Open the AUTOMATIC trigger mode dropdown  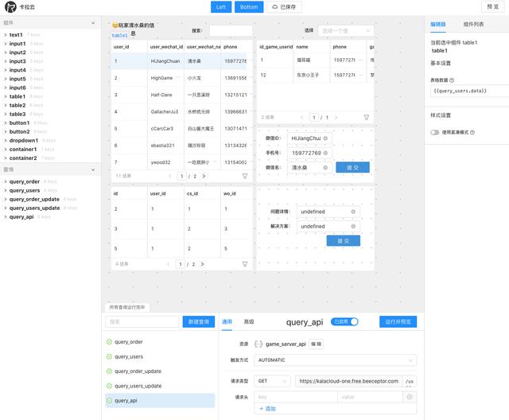pyautogui.click(x=336, y=360)
